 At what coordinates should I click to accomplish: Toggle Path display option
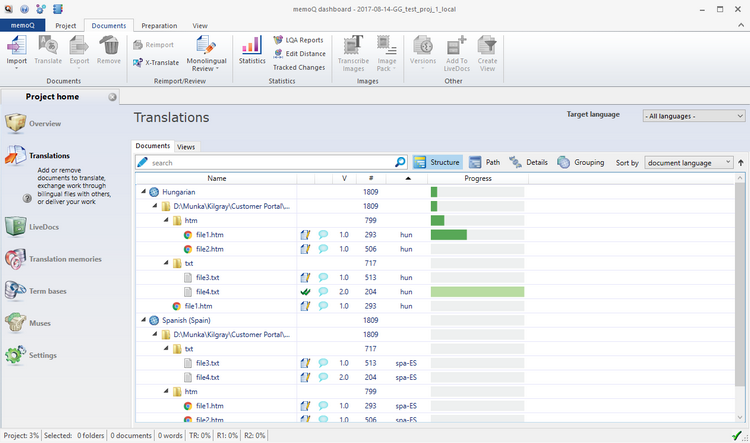[x=485, y=162]
